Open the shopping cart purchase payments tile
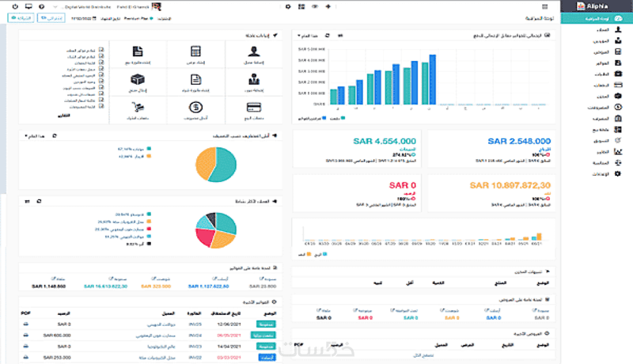The height and width of the screenshot is (364, 633). pyautogui.click(x=138, y=110)
